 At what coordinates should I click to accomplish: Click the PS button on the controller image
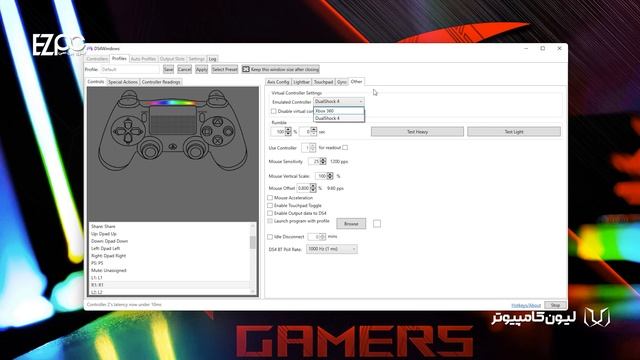click(173, 146)
